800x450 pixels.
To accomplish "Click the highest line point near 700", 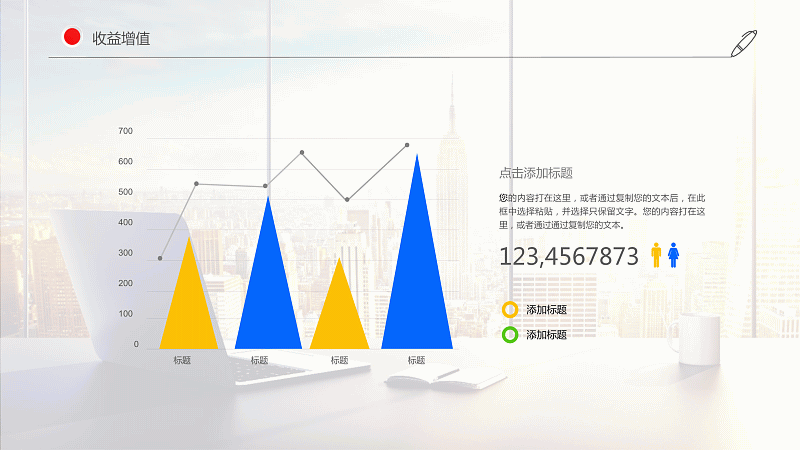I will pos(407,145).
